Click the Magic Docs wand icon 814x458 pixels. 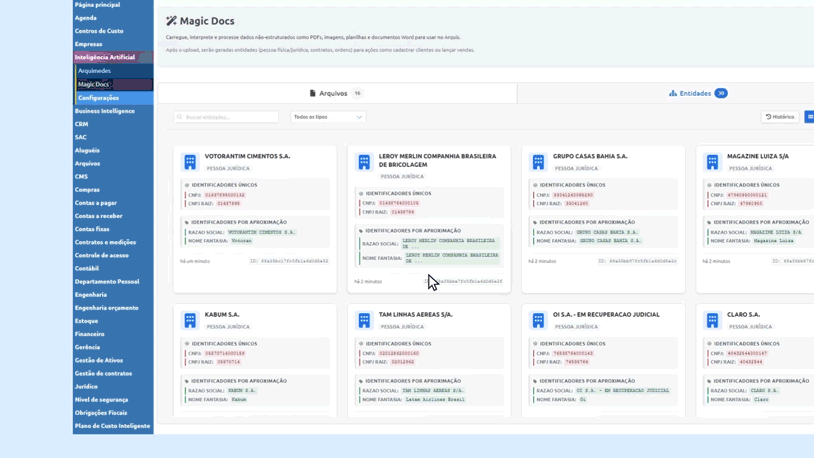tap(171, 21)
